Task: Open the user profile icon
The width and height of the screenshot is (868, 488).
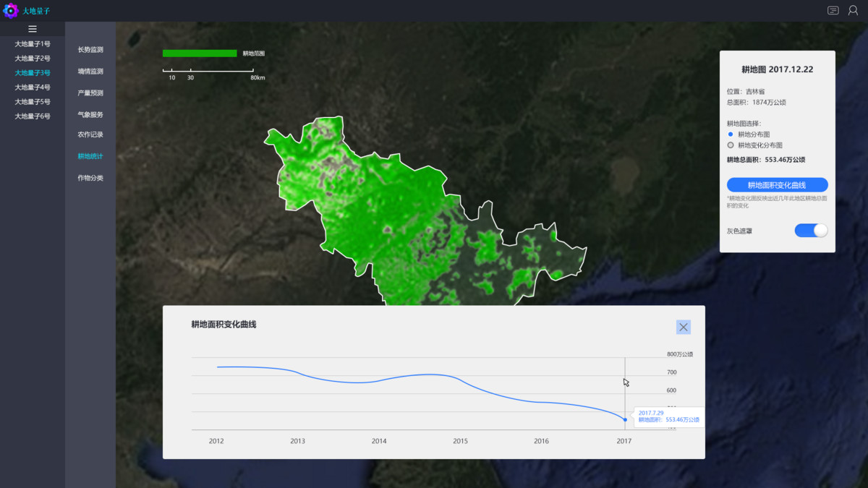Action: click(x=853, y=11)
